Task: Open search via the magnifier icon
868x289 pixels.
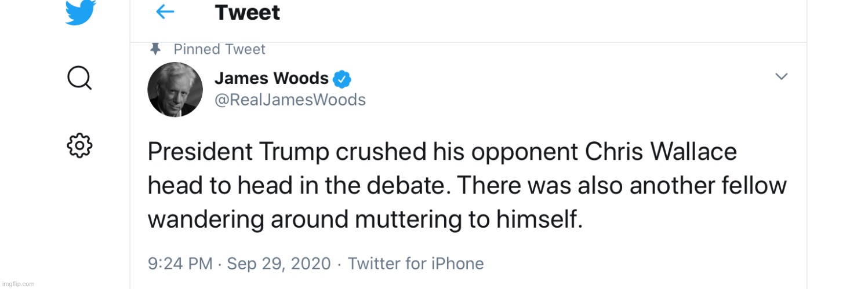Action: pyautogui.click(x=79, y=78)
